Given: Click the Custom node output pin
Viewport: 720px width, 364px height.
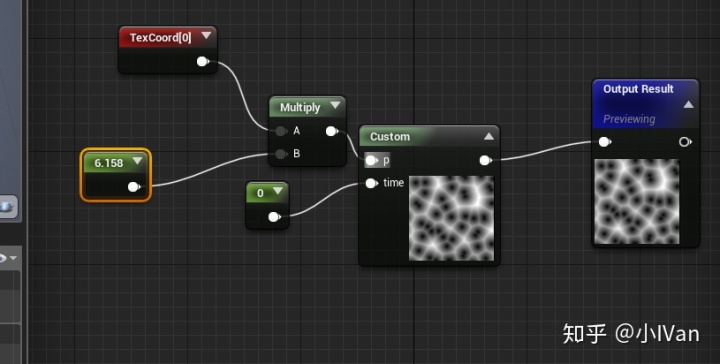Looking at the screenshot, I should pyautogui.click(x=485, y=160).
